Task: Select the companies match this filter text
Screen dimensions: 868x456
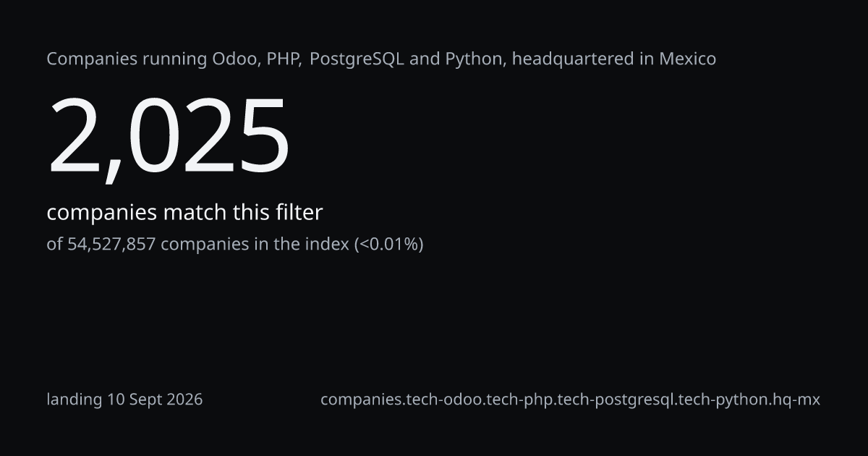Action: [184, 213]
